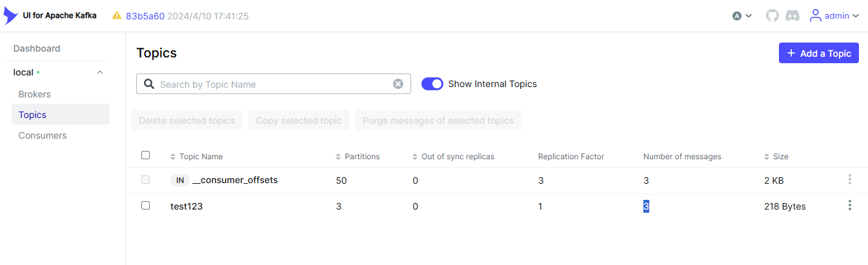
Task: Turn off Show Internal Topics toggle
Action: (432, 84)
